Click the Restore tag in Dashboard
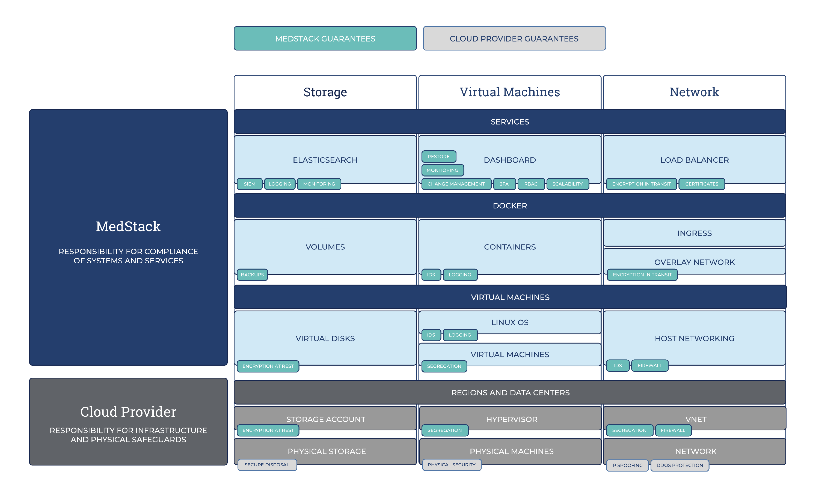 [438, 157]
